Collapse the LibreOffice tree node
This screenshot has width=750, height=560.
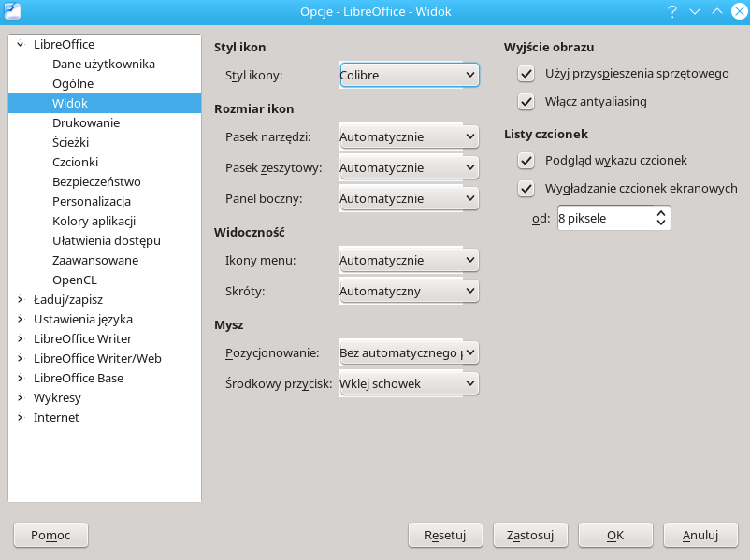[21, 45]
